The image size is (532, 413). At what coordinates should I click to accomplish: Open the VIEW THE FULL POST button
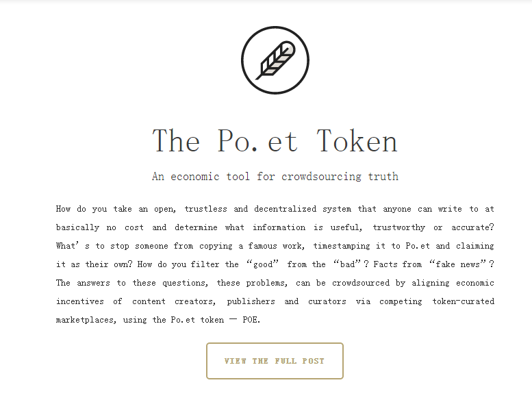pyautogui.click(x=275, y=361)
